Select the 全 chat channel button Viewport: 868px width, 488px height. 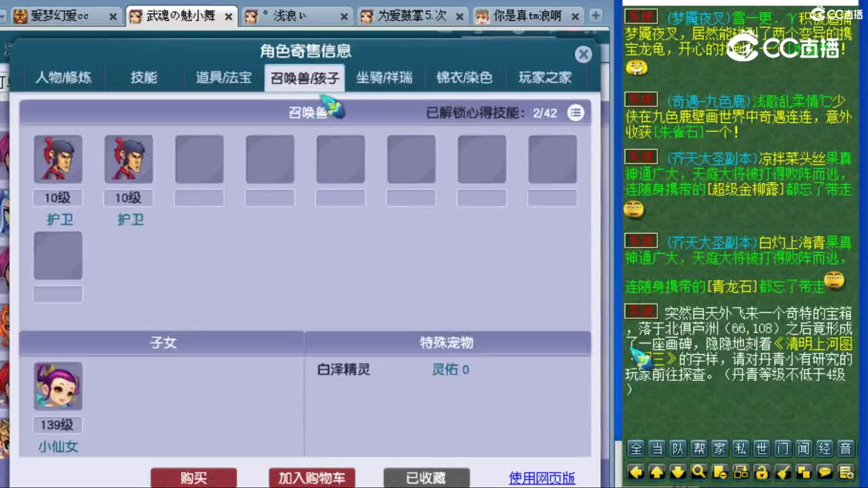pyautogui.click(x=635, y=449)
